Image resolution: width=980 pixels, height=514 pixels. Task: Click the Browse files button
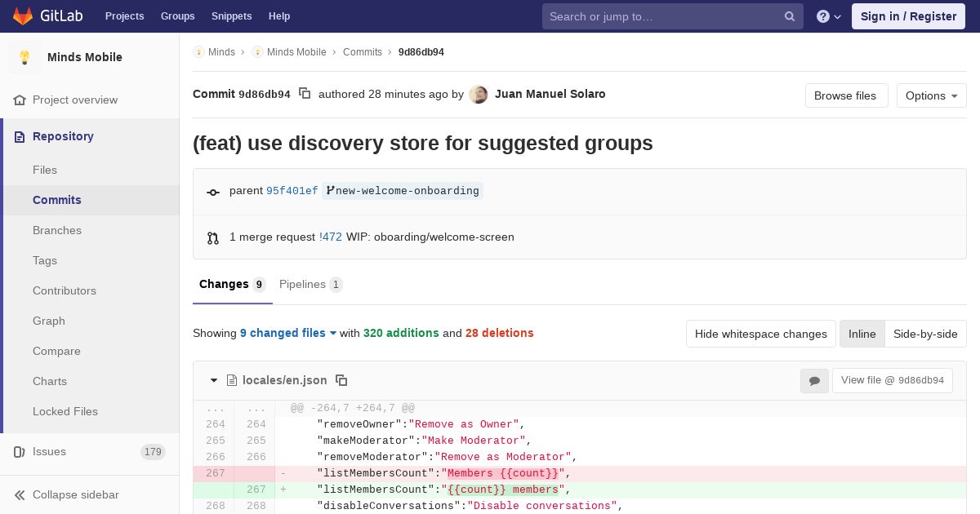click(x=845, y=95)
